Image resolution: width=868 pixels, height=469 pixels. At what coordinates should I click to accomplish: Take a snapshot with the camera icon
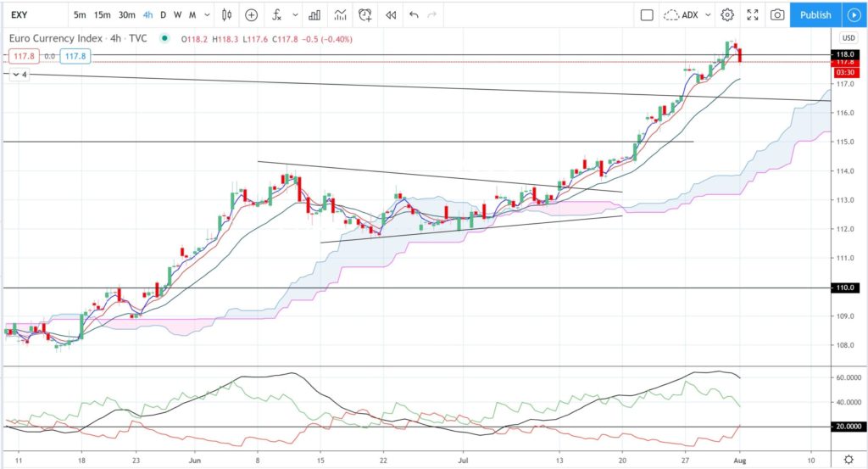777,15
